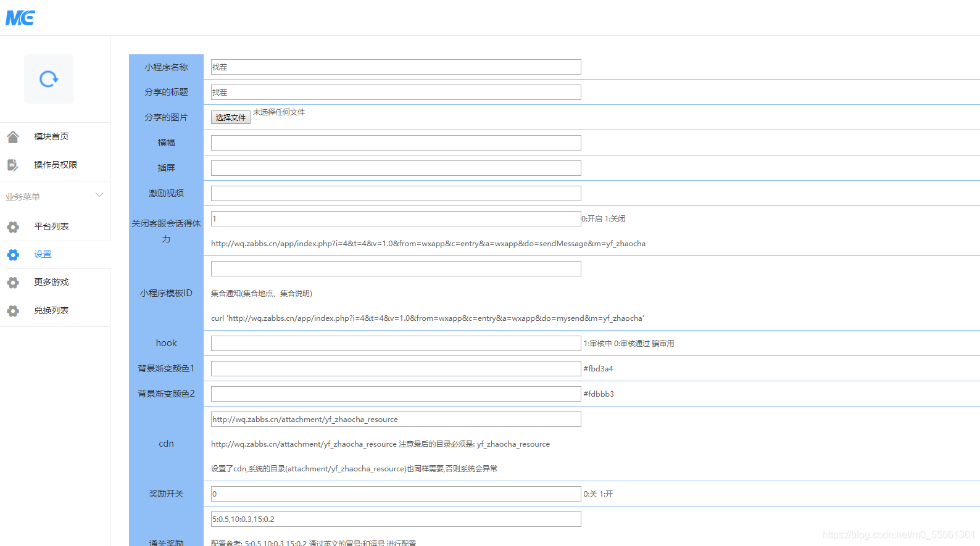Focus the hook input field

pos(396,344)
